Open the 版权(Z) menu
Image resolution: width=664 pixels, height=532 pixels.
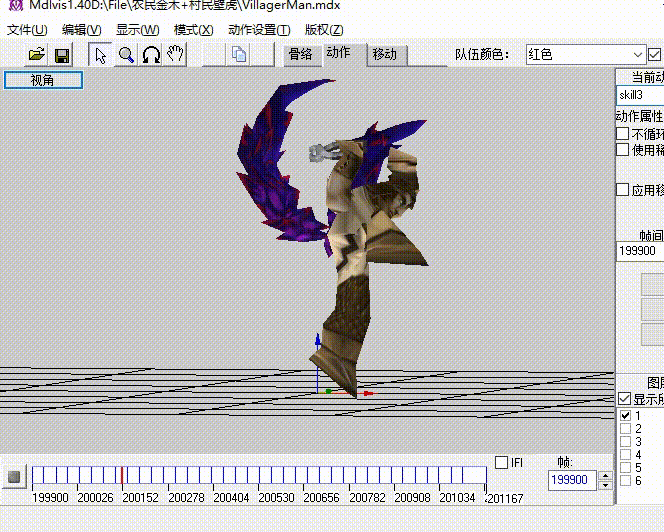324,30
